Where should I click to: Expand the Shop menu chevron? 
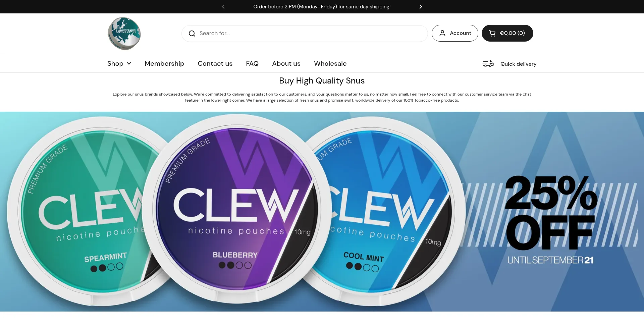(x=129, y=63)
